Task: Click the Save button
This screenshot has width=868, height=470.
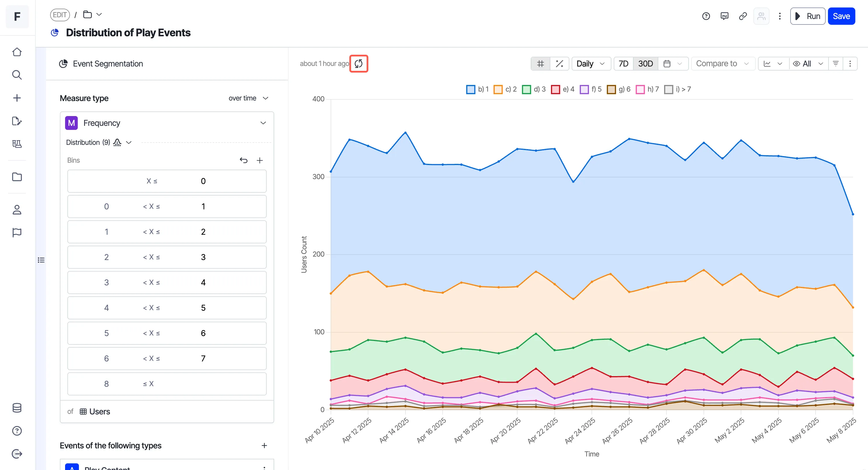Action: (x=841, y=16)
